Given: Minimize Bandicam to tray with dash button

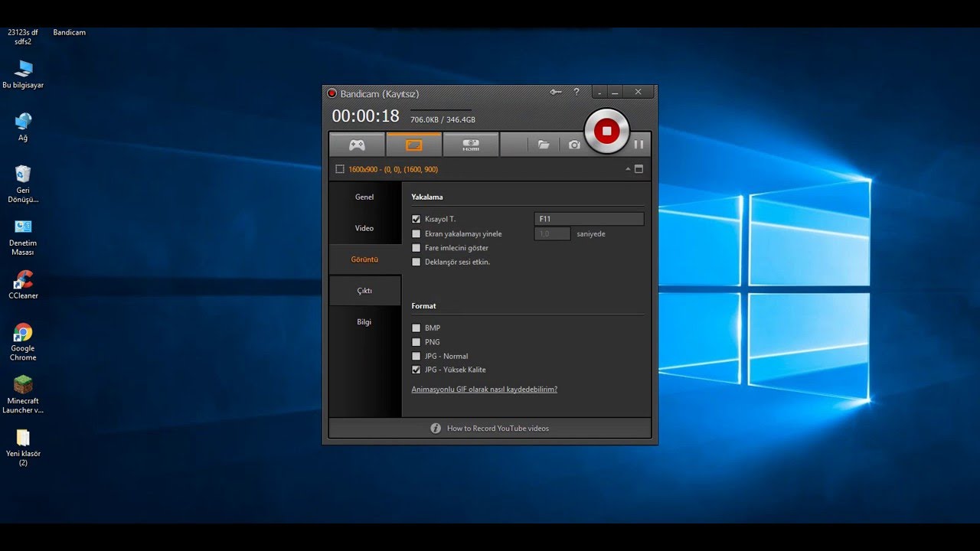Looking at the screenshot, I should [599, 93].
